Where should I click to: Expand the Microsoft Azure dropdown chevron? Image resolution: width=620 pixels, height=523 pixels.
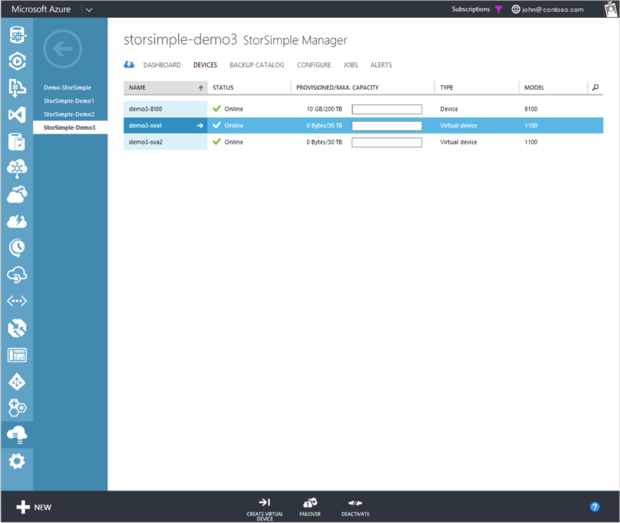click(x=89, y=9)
